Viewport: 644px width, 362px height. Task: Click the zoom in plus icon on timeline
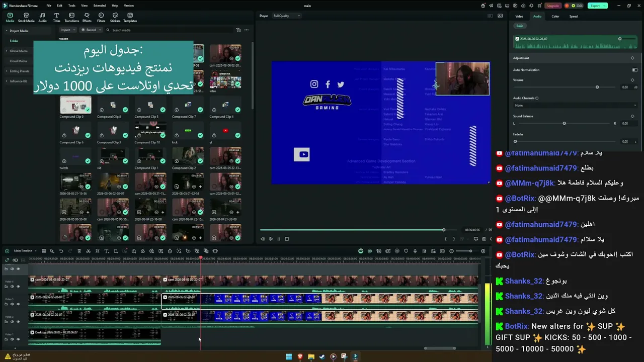tap(483, 251)
